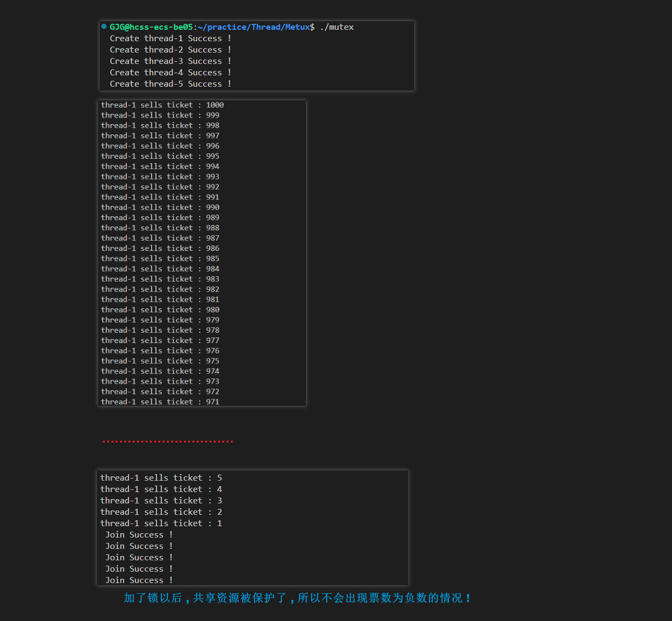The height and width of the screenshot is (621, 672).
Task: Click line 'thread-1 sells ticket : 971'
Action: pyautogui.click(x=160, y=402)
